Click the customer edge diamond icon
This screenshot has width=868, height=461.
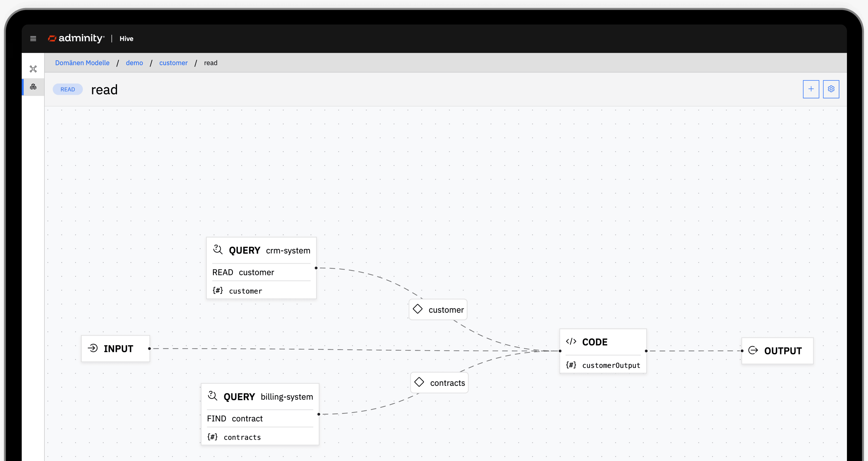(x=418, y=309)
